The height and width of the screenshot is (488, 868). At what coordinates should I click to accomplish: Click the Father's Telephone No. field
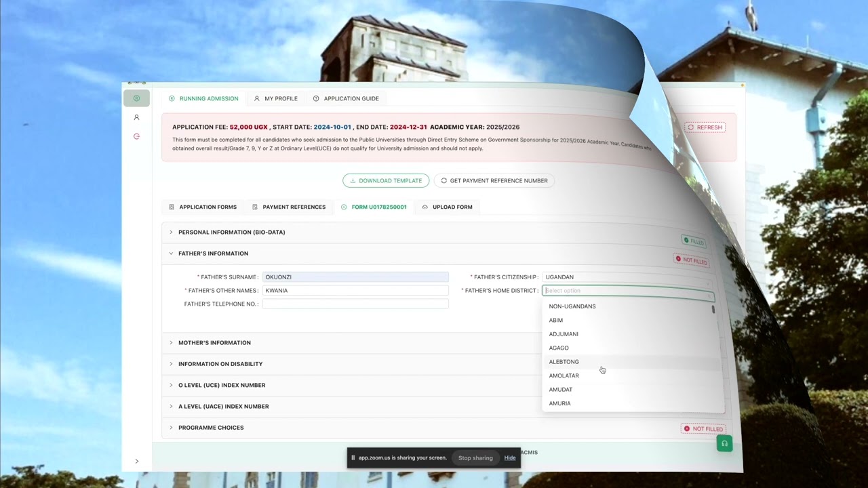click(355, 304)
